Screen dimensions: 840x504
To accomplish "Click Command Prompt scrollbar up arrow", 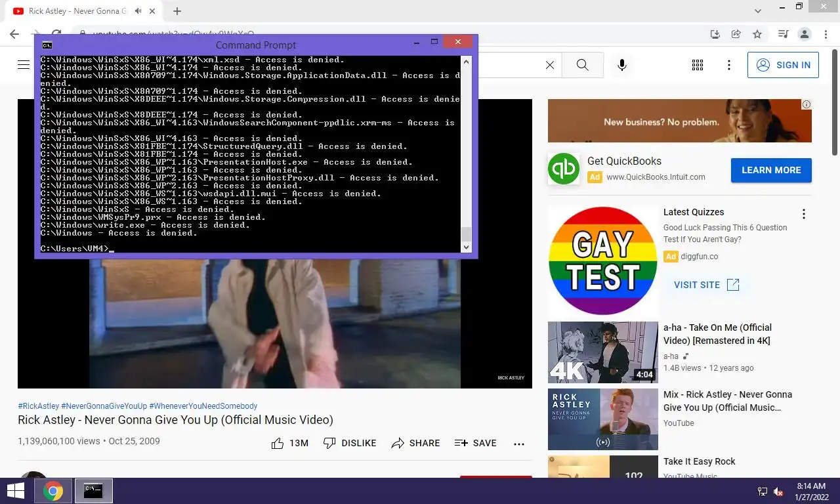I will [x=467, y=61].
